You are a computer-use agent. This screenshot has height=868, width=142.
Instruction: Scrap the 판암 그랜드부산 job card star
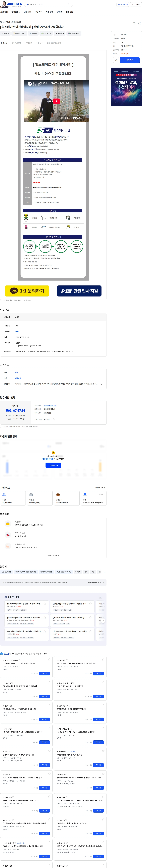click(x=103, y=682)
